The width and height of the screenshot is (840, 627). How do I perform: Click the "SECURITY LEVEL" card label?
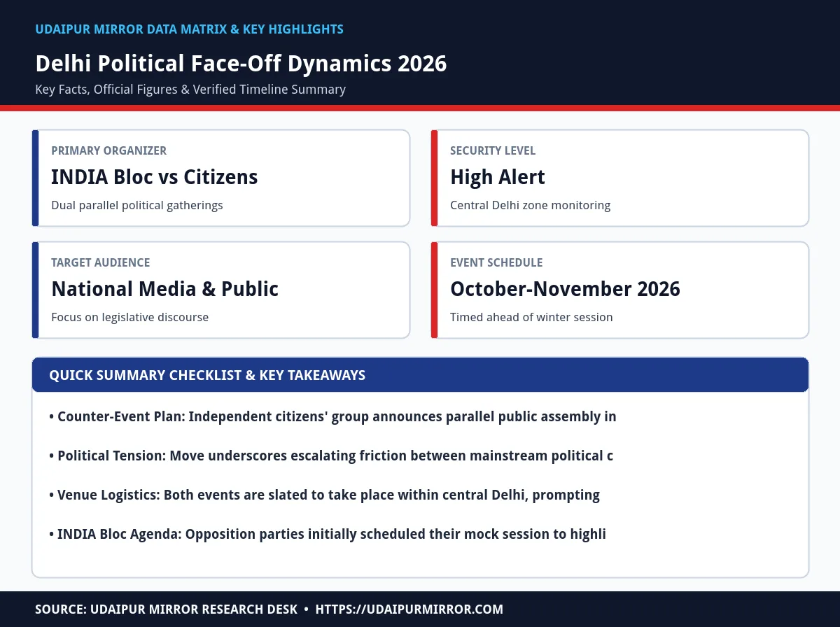pyautogui.click(x=493, y=150)
